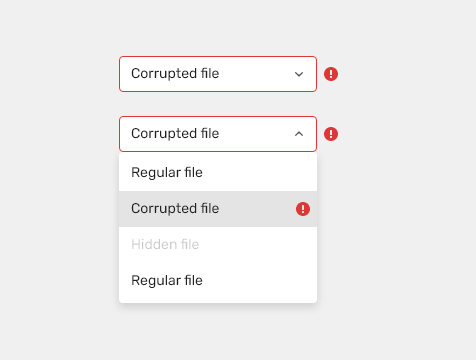This screenshot has width=476, height=360.
Task: Click the Corrupted file text in the open select header
Action: point(175,134)
